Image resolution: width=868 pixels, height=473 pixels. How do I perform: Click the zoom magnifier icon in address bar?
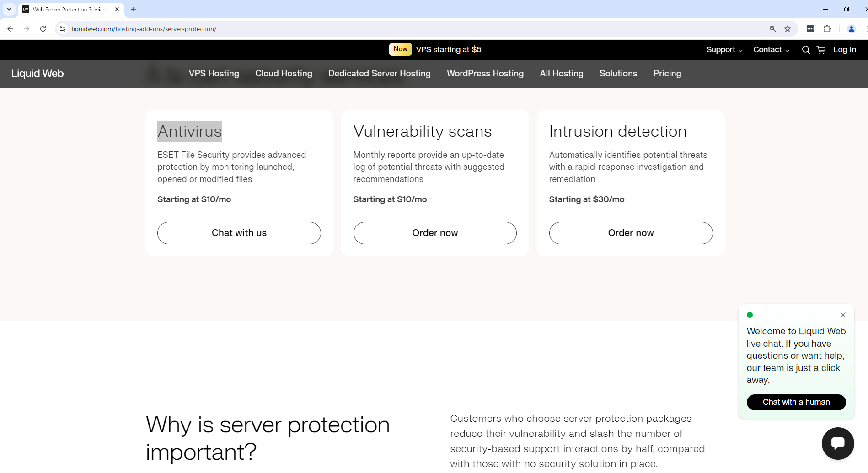click(x=772, y=29)
